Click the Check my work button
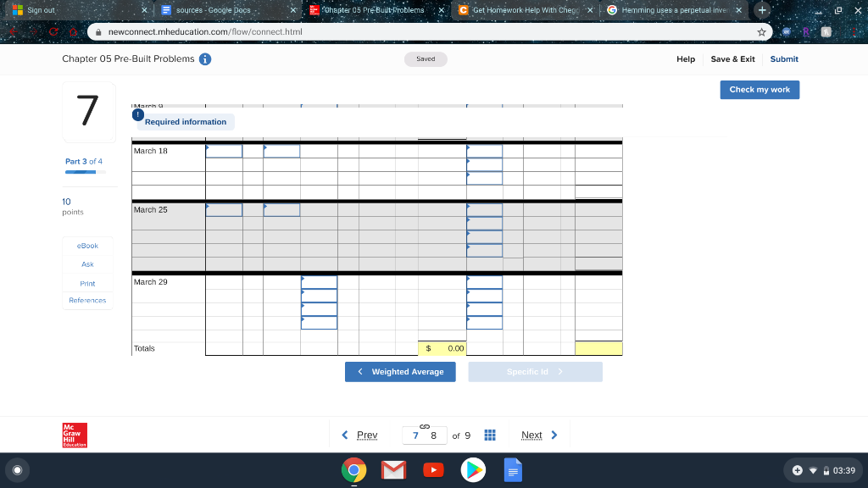Image resolution: width=868 pixels, height=488 pixels. [759, 89]
